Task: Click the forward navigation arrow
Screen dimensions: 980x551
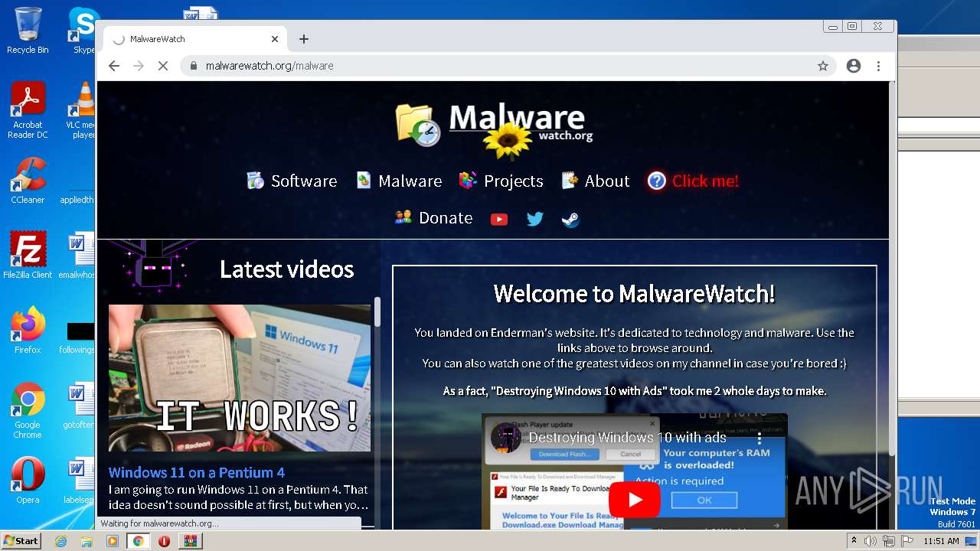Action: click(139, 66)
